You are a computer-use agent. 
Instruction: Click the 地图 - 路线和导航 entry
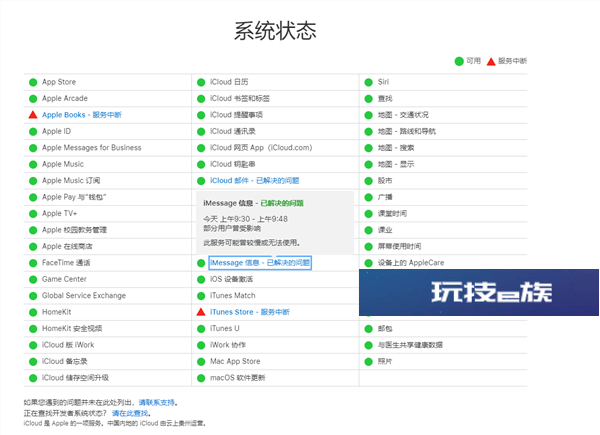coord(407,131)
